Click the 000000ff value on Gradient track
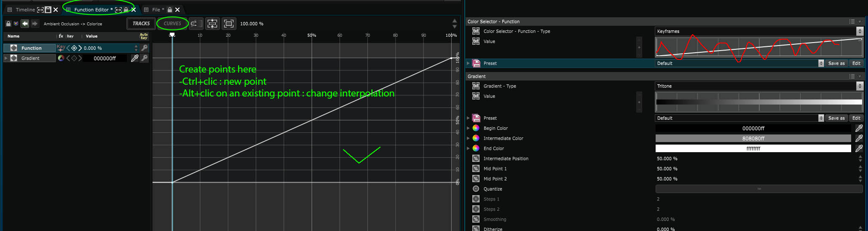This screenshot has width=868, height=231. coord(104,58)
